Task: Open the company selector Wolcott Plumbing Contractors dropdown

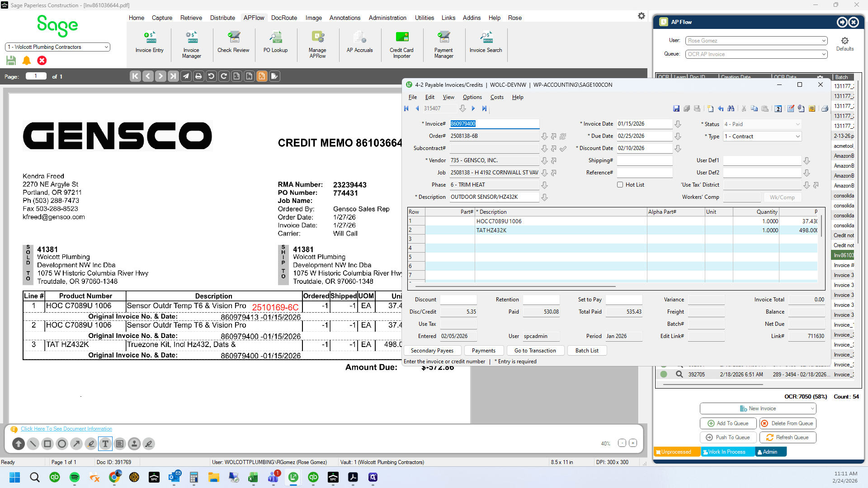Action: [x=57, y=47]
